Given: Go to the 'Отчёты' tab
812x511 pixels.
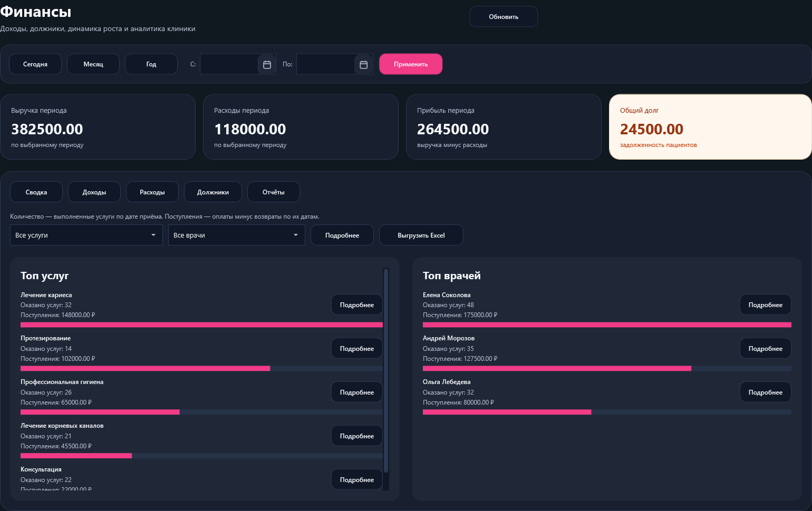Looking at the screenshot, I should coord(274,192).
